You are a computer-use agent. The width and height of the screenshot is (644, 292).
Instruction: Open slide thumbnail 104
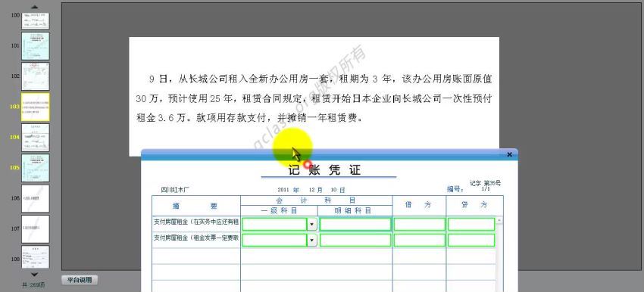tap(36, 138)
